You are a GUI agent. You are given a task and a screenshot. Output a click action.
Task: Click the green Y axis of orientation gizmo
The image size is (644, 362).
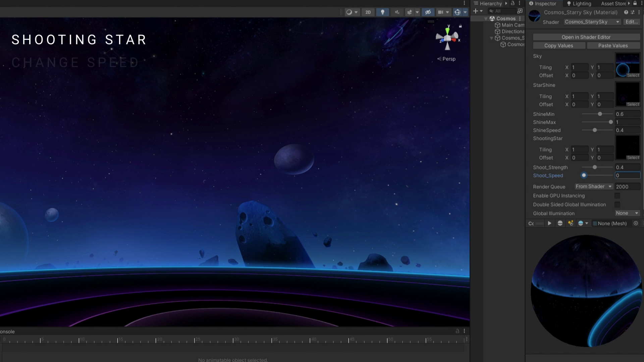click(x=447, y=31)
